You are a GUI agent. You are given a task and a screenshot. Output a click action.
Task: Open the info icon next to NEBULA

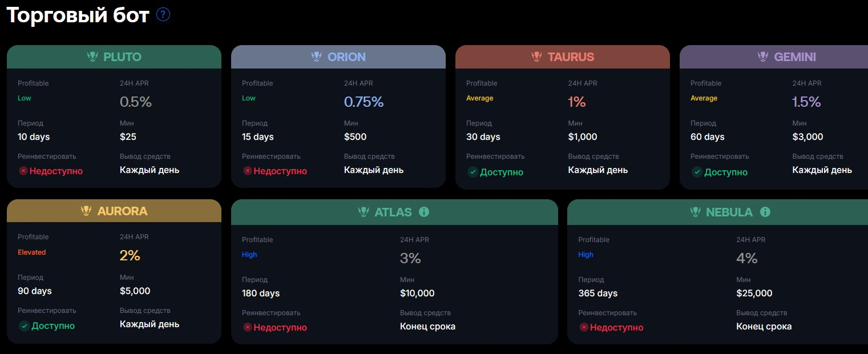[x=765, y=212]
